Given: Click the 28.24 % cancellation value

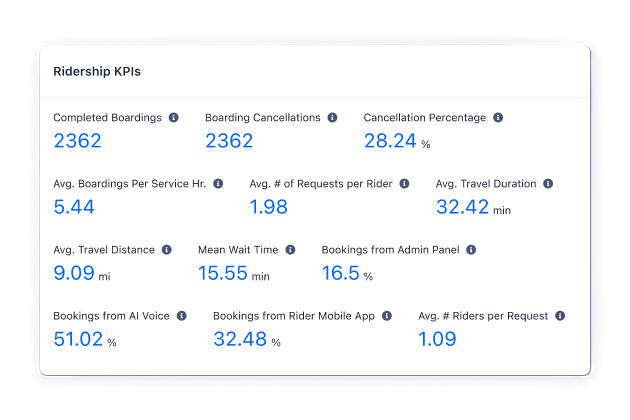Looking at the screenshot, I should click(x=397, y=141).
